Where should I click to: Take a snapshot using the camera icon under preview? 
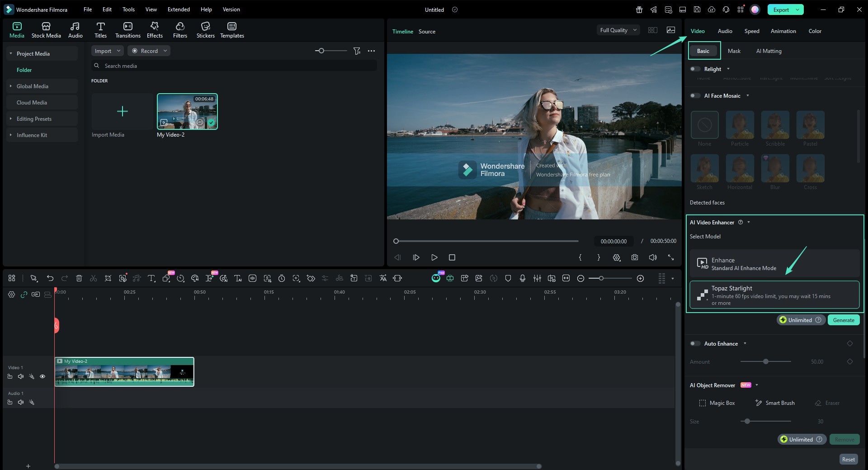(x=634, y=257)
